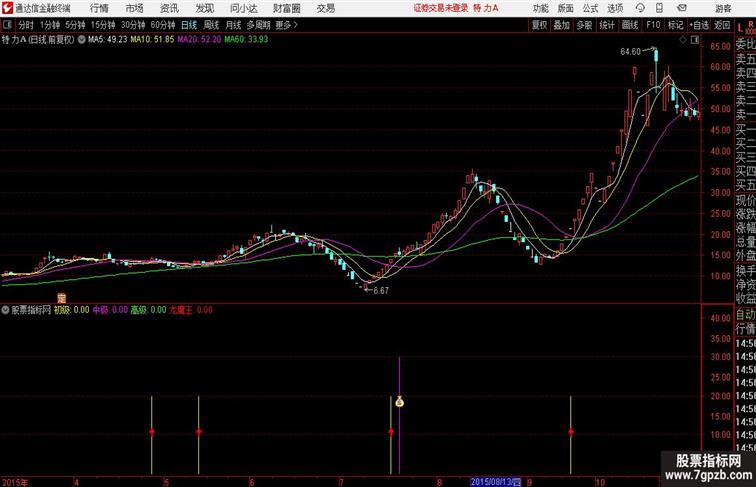The width and height of the screenshot is (756, 487).
Task: Open the 交易 menu
Action: [x=325, y=8]
